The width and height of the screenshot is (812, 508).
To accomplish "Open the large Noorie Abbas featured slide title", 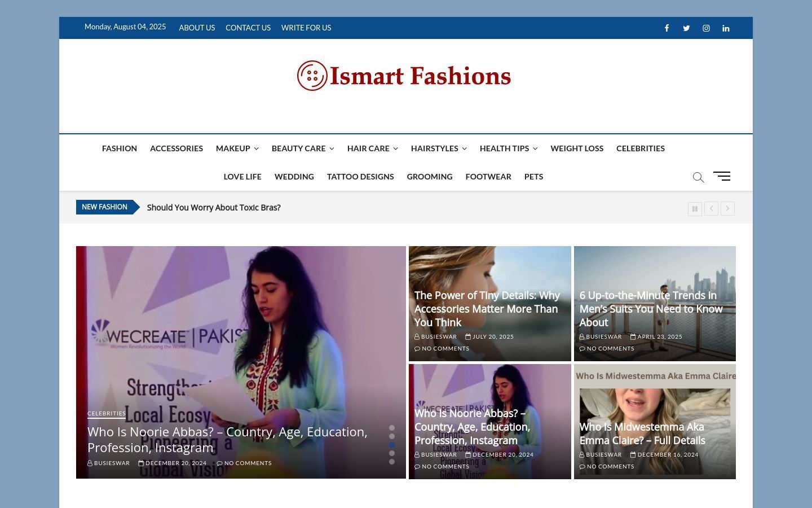I will tap(227, 440).
